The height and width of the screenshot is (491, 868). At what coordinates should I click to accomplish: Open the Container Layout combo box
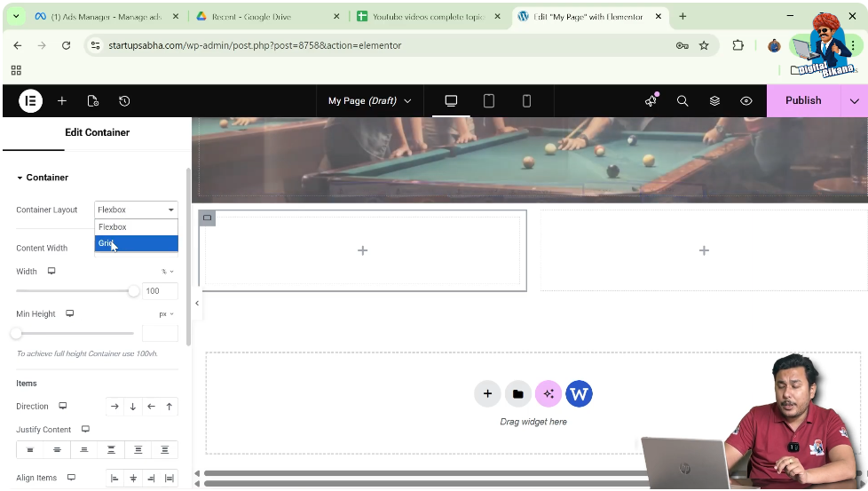136,210
